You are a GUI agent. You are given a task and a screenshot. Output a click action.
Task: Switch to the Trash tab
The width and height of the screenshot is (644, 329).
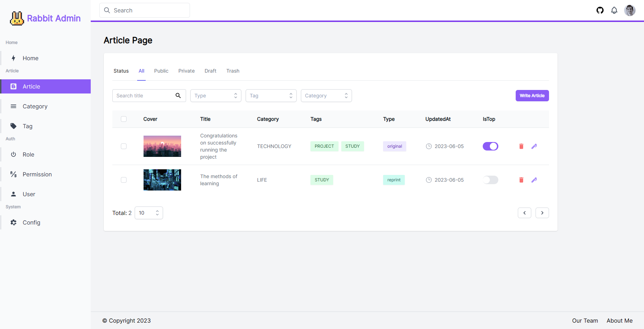(233, 71)
